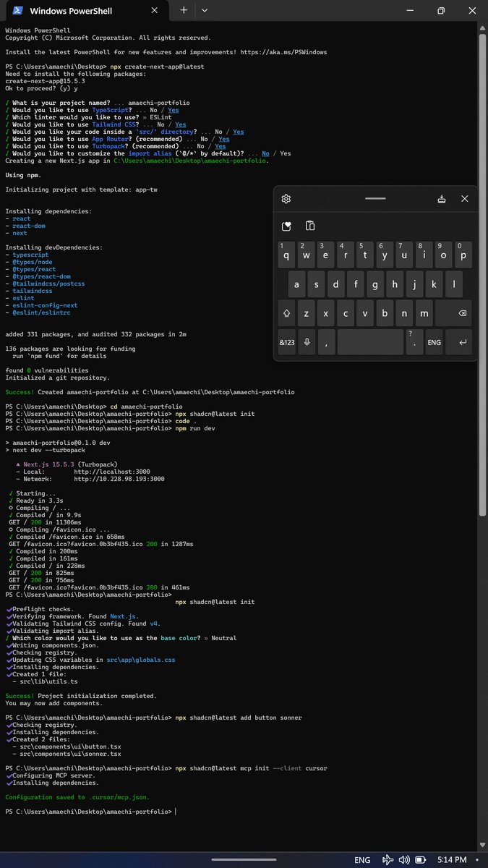The width and height of the screenshot is (488, 868).
Task: Tap the m key
Action: click(424, 313)
